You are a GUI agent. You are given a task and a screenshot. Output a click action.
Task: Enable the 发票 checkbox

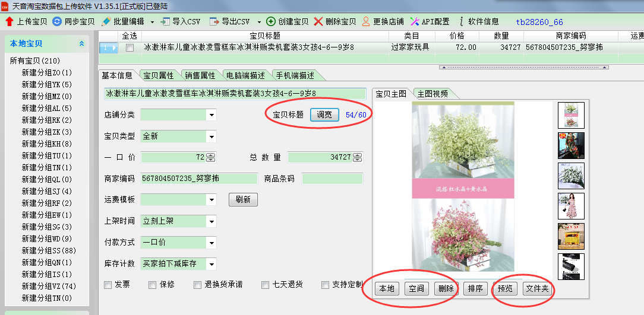pos(108,285)
